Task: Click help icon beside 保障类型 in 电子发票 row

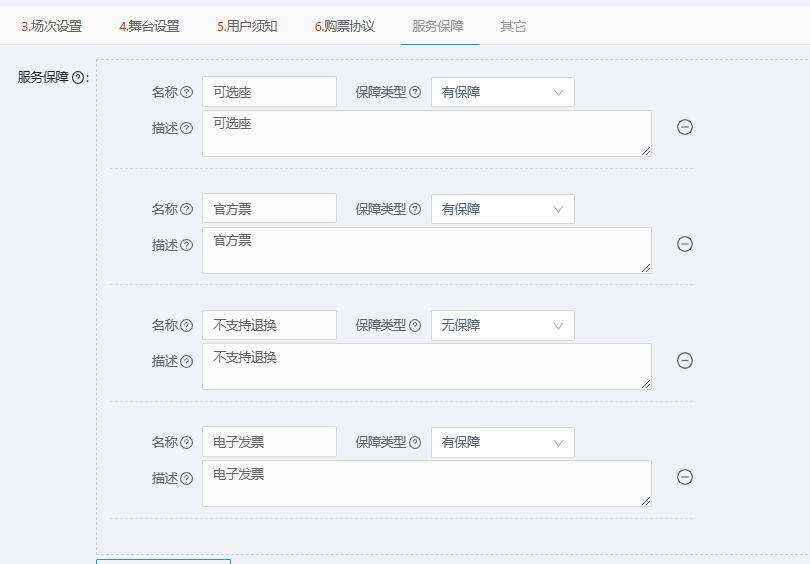Action: (415, 443)
